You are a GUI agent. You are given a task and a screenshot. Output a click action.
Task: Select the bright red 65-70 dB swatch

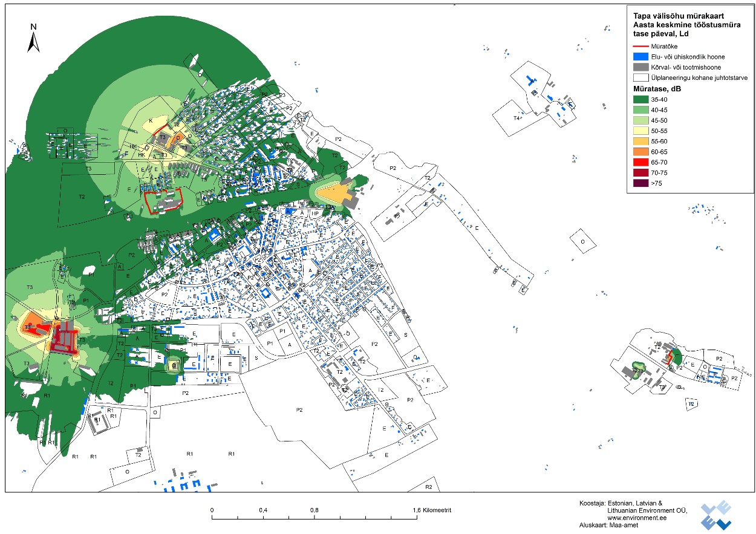pyautogui.click(x=640, y=162)
